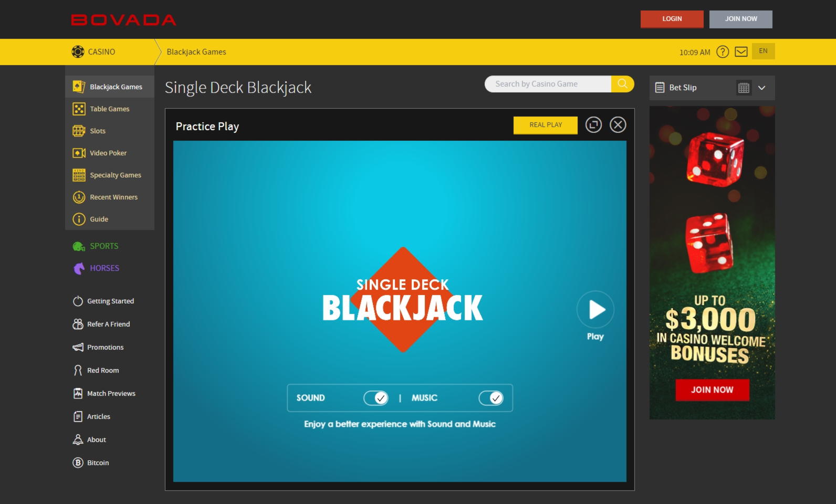Click the LOGIN button
This screenshot has height=504, width=836.
coord(672,19)
